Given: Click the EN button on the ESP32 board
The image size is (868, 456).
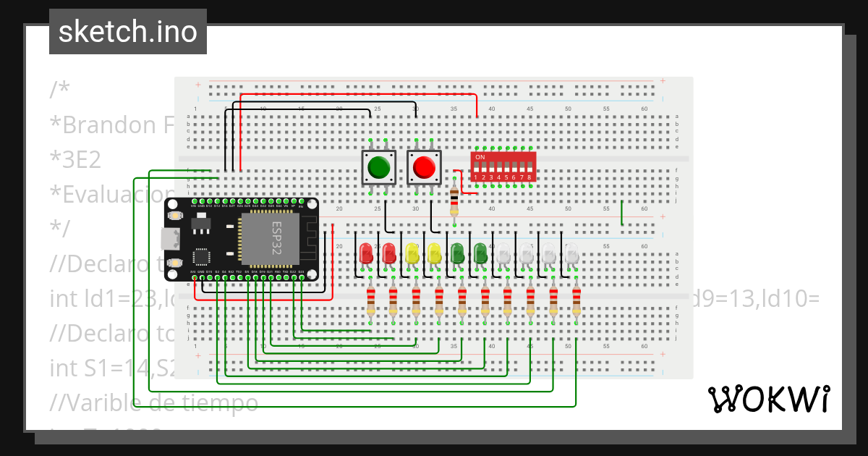Looking at the screenshot, I should pos(174,214).
